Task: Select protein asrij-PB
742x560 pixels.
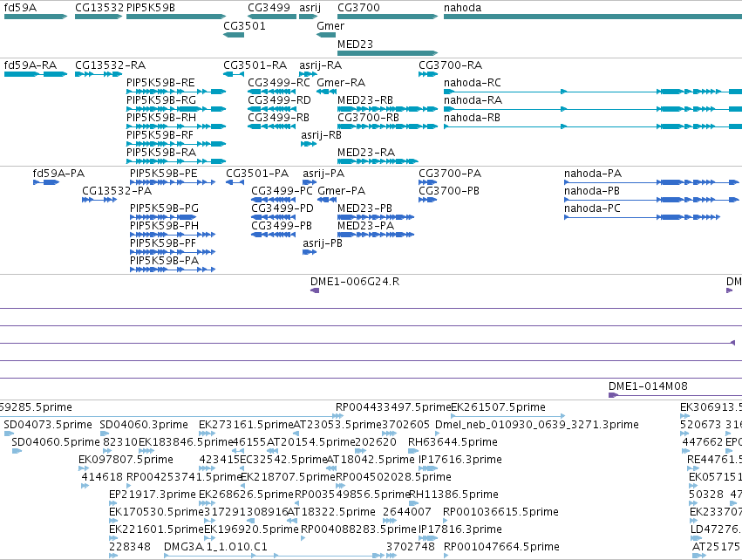Action: click(x=323, y=243)
